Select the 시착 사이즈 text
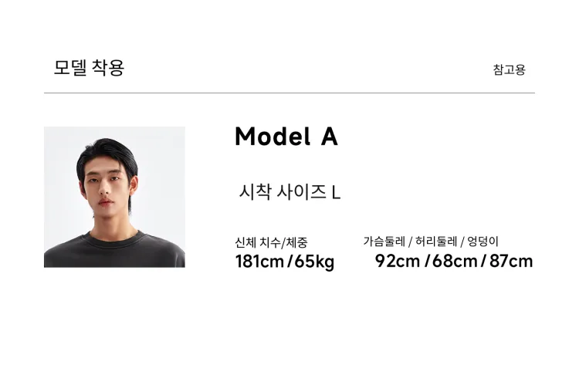This screenshot has width=579, height=392. click(283, 192)
